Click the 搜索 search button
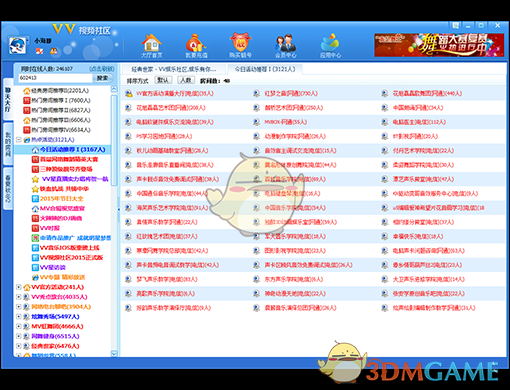This screenshot has width=510, height=390. 102,78
